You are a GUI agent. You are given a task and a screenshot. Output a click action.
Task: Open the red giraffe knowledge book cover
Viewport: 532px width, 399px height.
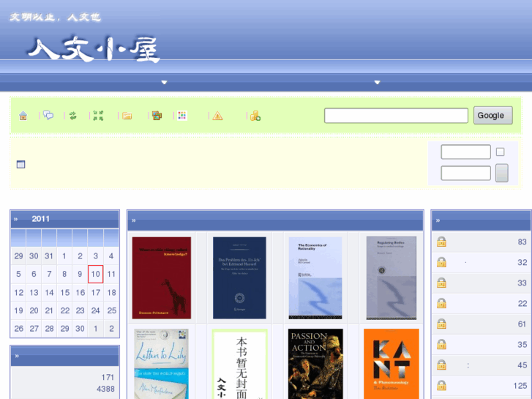(x=162, y=278)
